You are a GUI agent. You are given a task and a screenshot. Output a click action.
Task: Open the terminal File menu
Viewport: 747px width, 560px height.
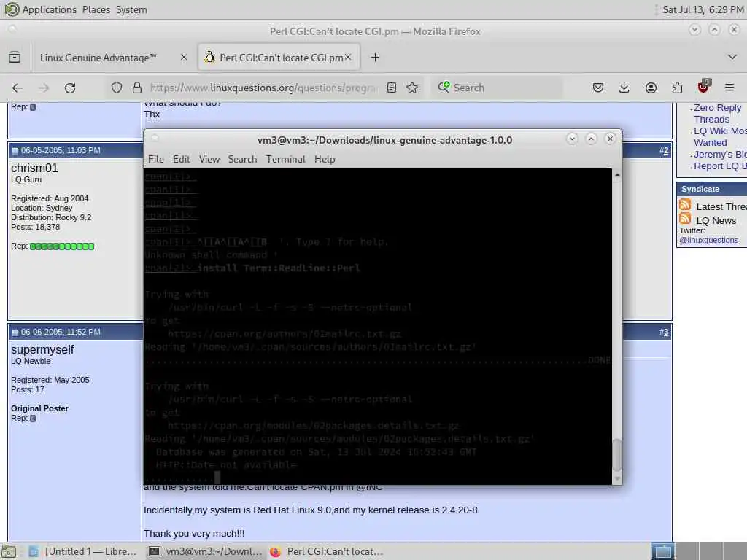click(x=156, y=159)
